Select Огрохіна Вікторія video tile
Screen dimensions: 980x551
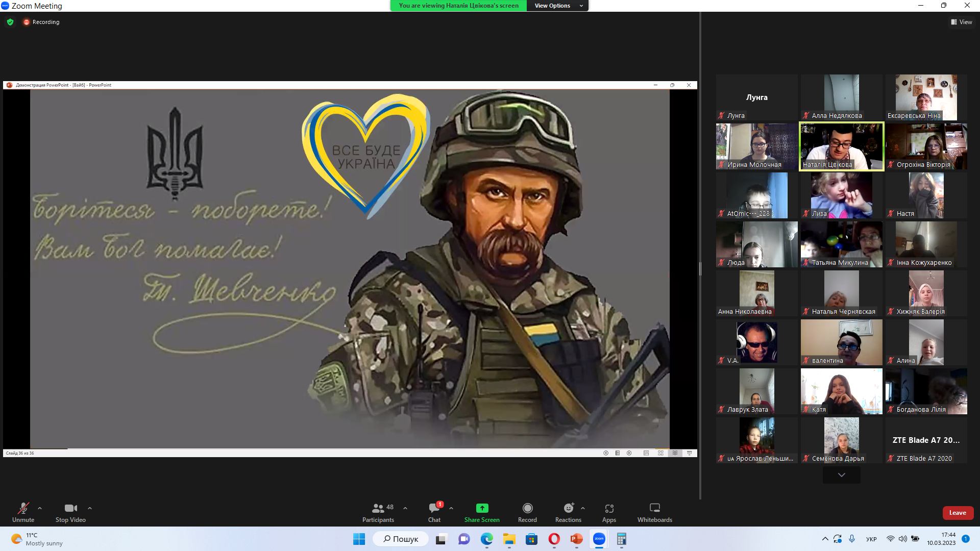coord(926,146)
